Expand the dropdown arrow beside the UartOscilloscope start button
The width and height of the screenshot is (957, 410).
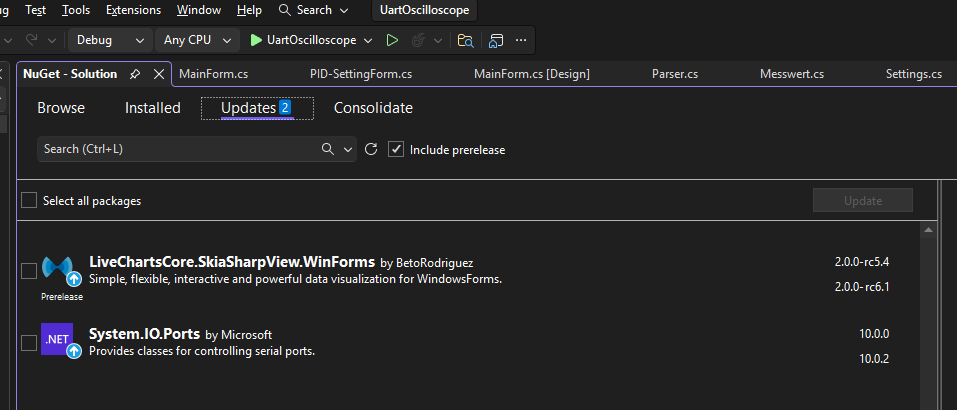368,40
